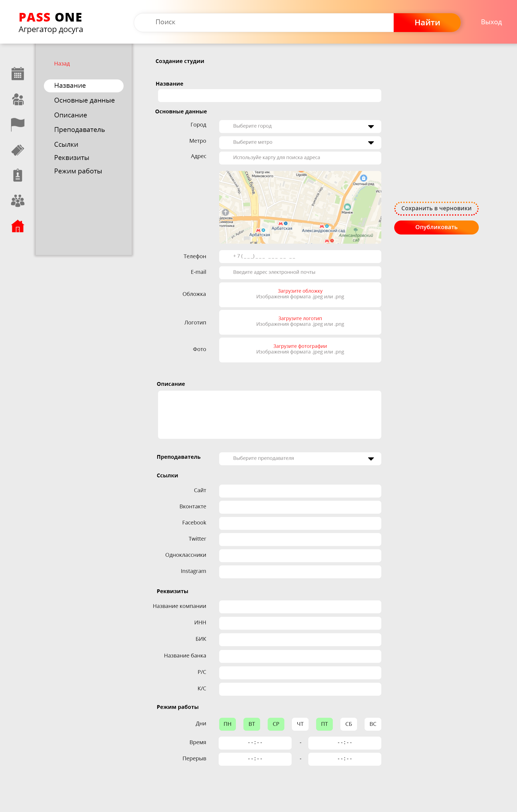Open the flag icon in the sidebar
This screenshot has width=517, height=812.
click(18, 124)
